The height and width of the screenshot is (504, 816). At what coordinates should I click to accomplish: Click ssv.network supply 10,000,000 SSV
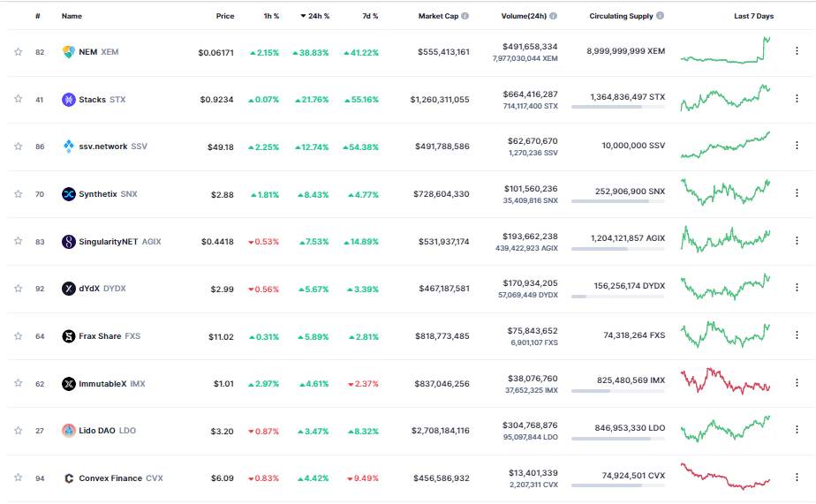(x=633, y=146)
